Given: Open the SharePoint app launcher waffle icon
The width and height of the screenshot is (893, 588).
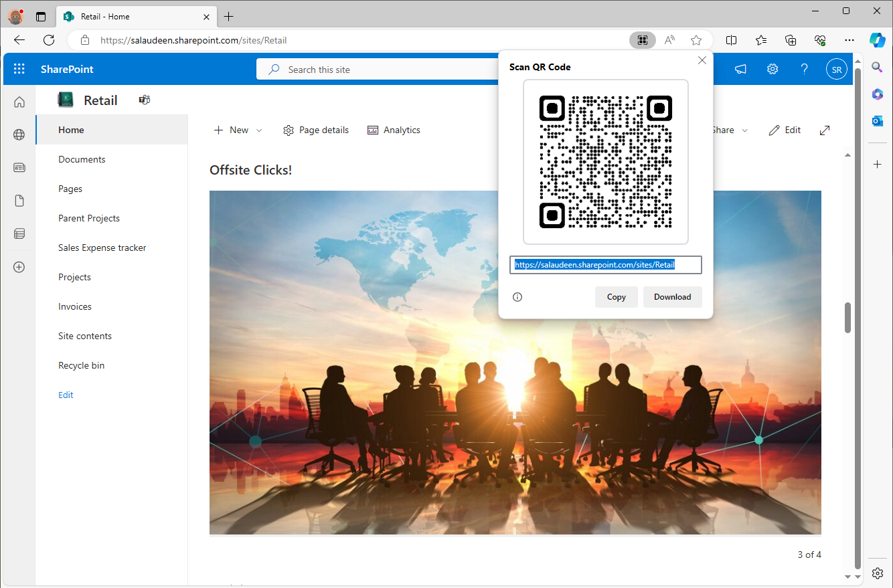Looking at the screenshot, I should pos(19,68).
